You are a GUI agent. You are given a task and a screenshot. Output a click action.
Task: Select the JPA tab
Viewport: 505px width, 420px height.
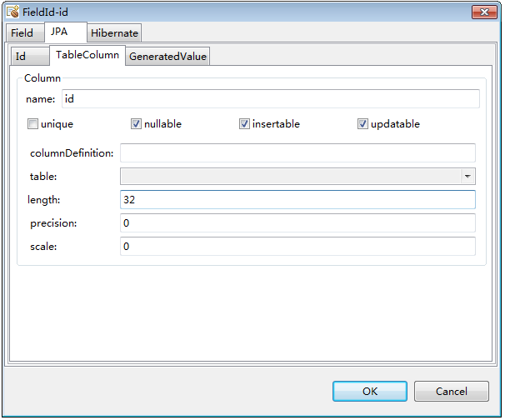click(x=66, y=32)
